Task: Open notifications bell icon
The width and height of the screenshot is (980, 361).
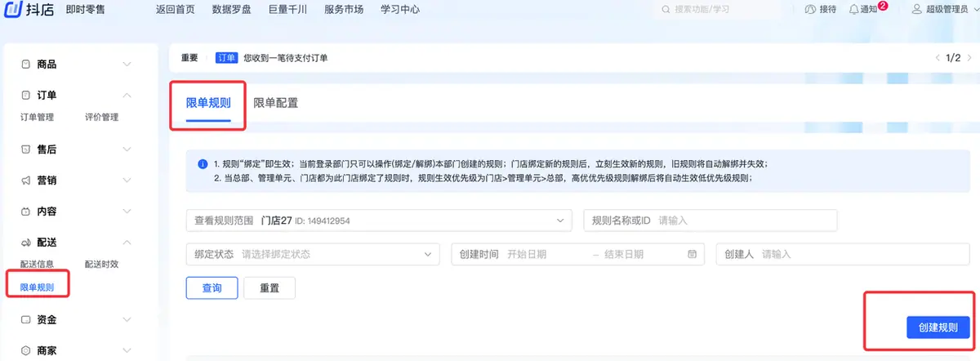Action: coord(854,10)
